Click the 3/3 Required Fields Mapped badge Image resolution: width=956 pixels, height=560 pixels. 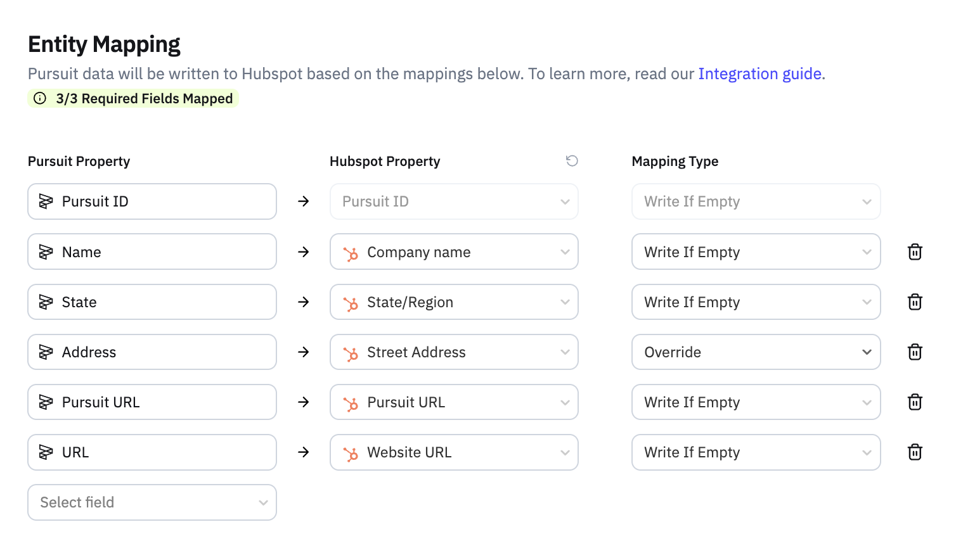[133, 98]
